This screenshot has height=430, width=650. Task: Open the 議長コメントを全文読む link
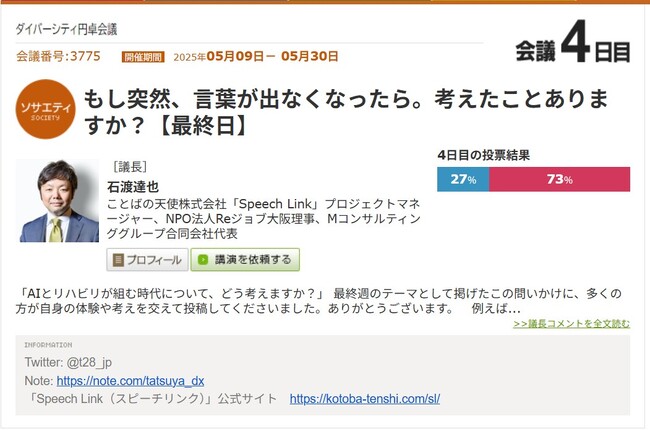pyautogui.click(x=572, y=323)
